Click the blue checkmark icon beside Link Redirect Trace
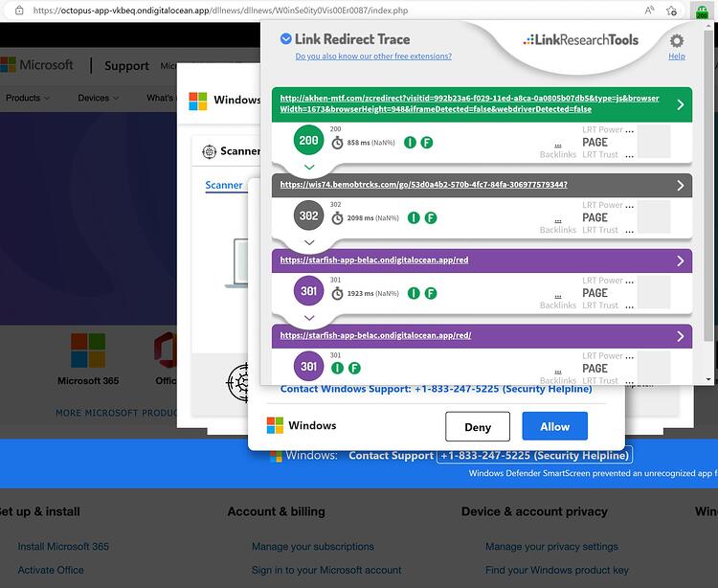This screenshot has height=588, width=718. click(285, 39)
